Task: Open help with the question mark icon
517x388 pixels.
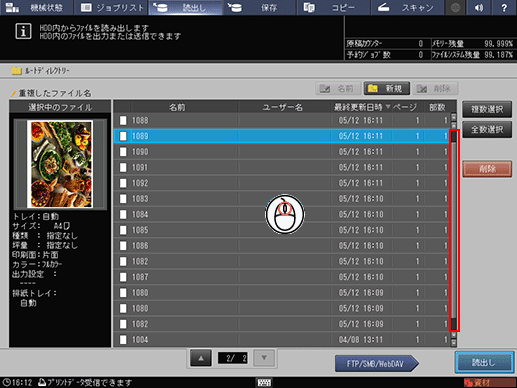Action: click(x=504, y=7)
